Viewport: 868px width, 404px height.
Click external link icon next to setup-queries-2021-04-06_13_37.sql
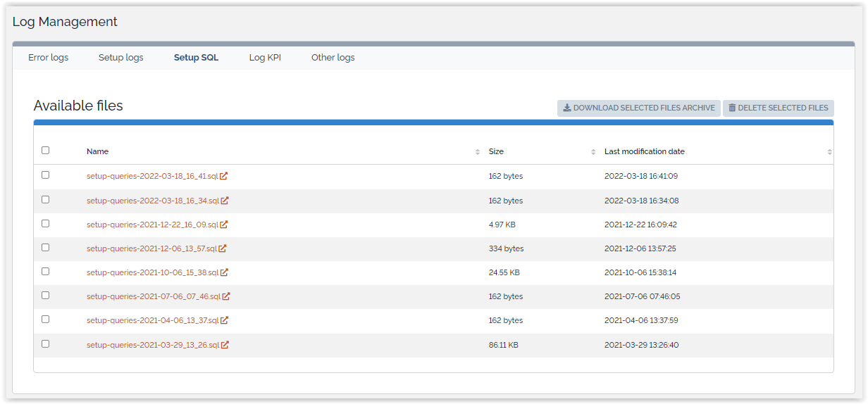(x=224, y=320)
